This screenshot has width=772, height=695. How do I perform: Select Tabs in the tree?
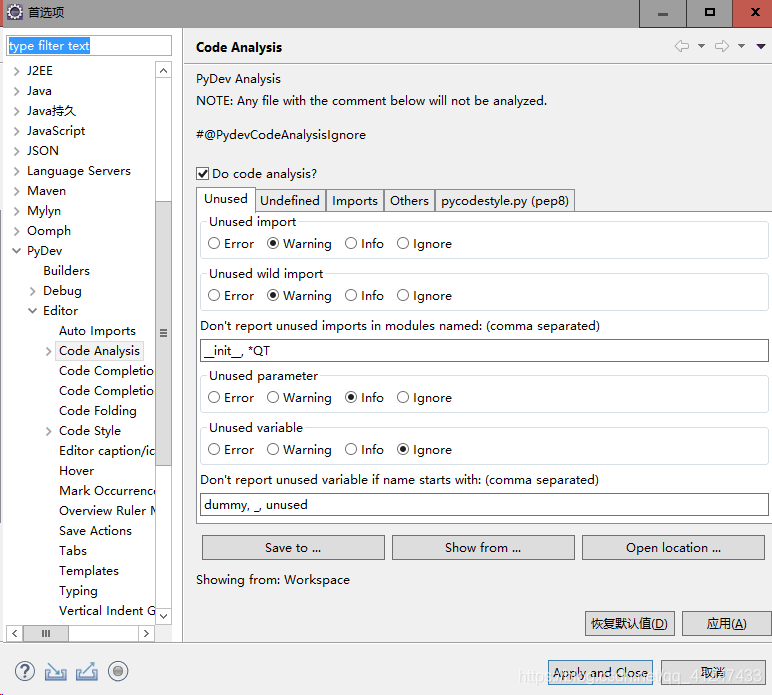73,550
